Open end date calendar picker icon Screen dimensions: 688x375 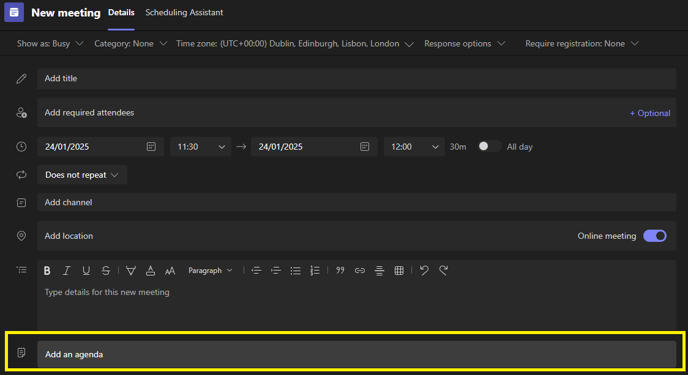pyautogui.click(x=365, y=146)
